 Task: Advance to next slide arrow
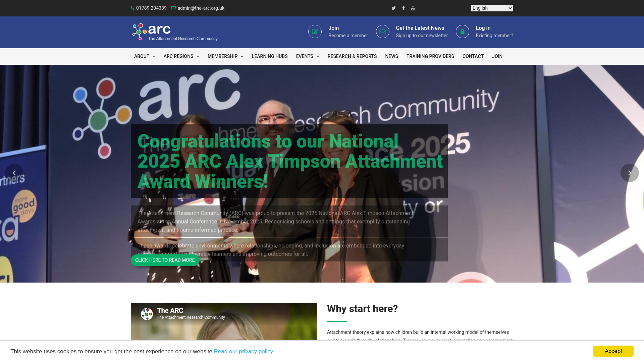630,173
